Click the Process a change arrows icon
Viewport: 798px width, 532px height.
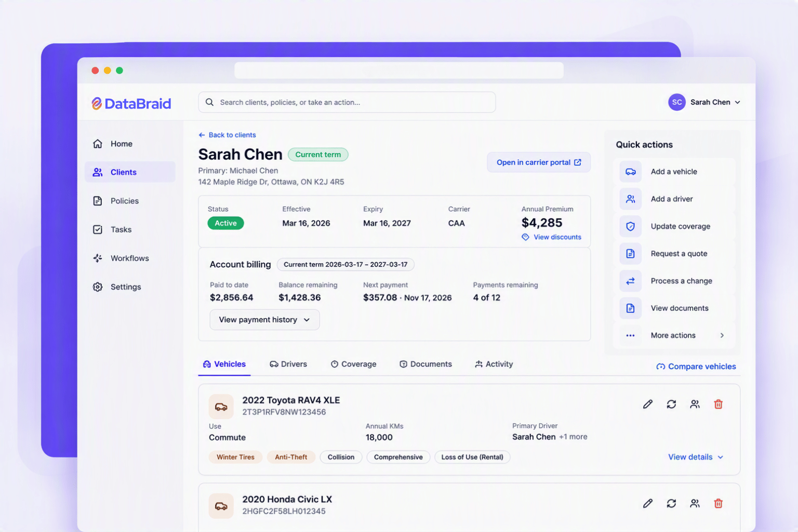(630, 281)
